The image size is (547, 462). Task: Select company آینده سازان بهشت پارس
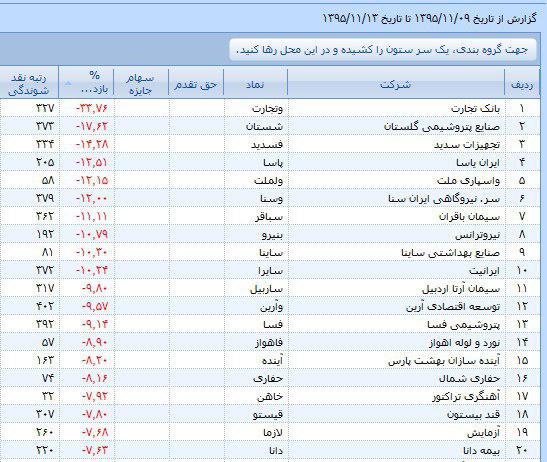(444, 361)
